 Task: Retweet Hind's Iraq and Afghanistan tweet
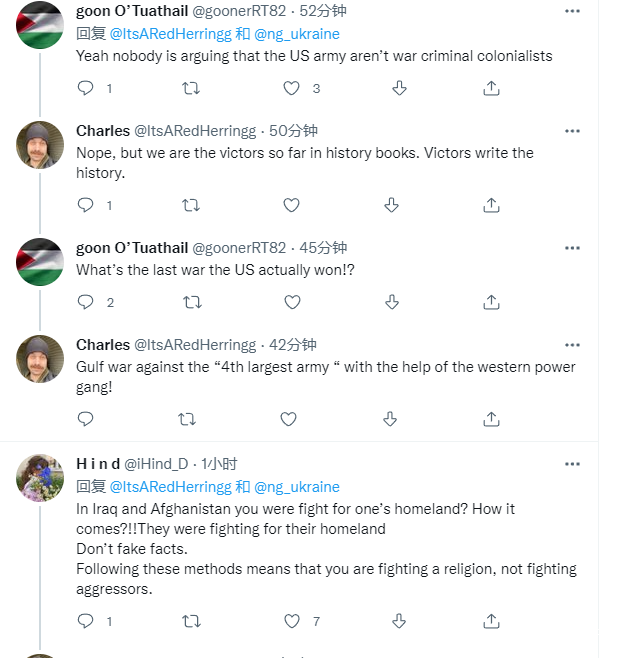click(x=190, y=621)
